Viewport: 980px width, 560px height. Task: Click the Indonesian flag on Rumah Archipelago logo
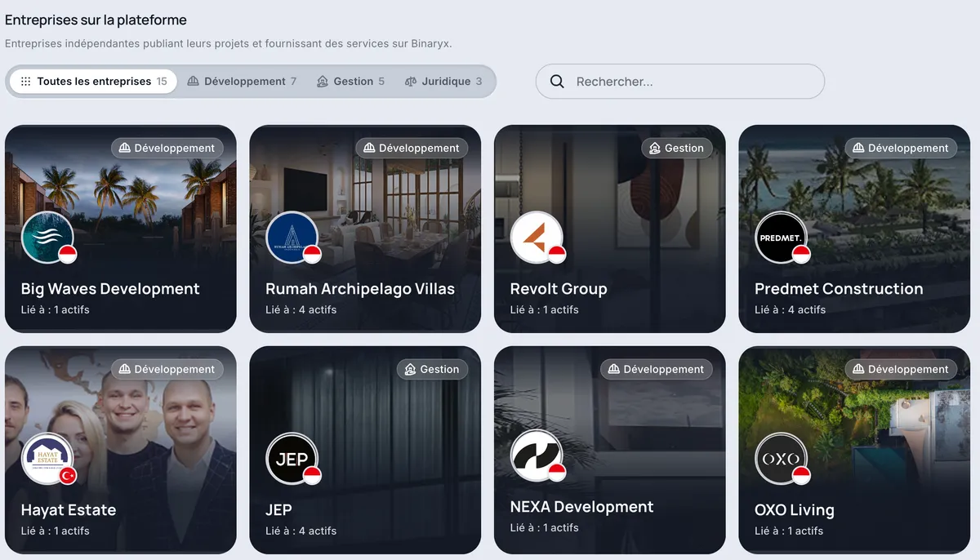312,254
